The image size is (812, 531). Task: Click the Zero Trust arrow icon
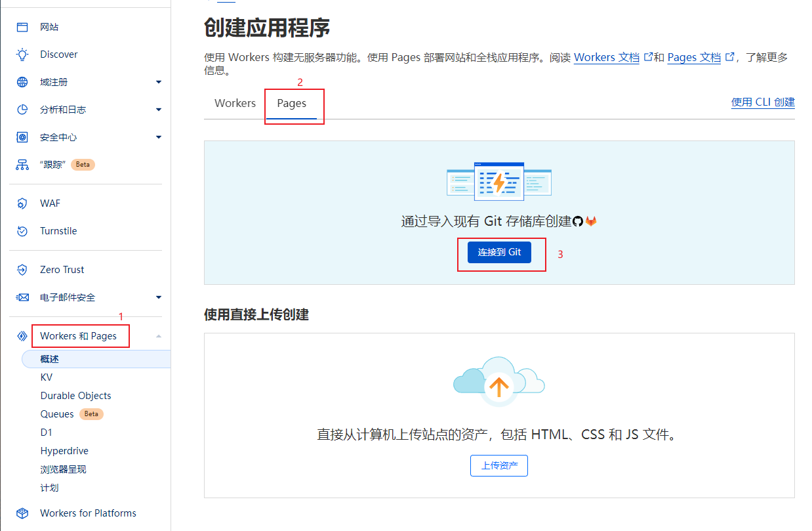(22, 270)
